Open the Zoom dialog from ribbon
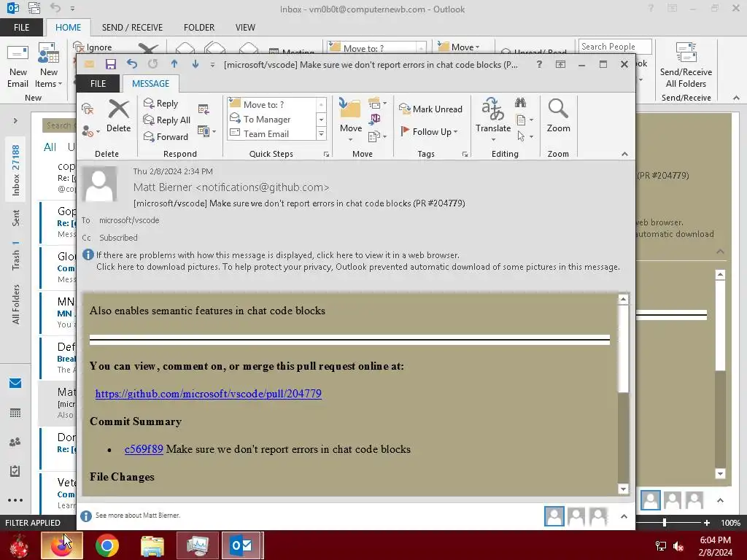 point(558,116)
